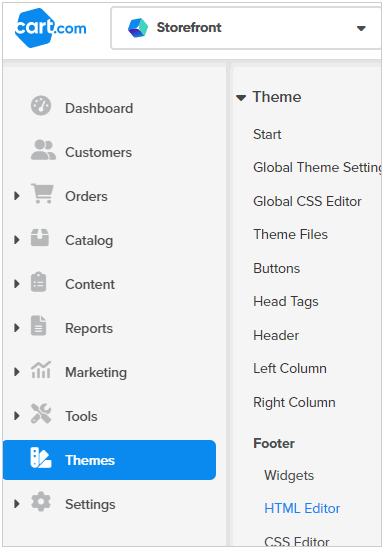Open the Customers menu item
Viewport: 385px width, 550px height.
[99, 153]
